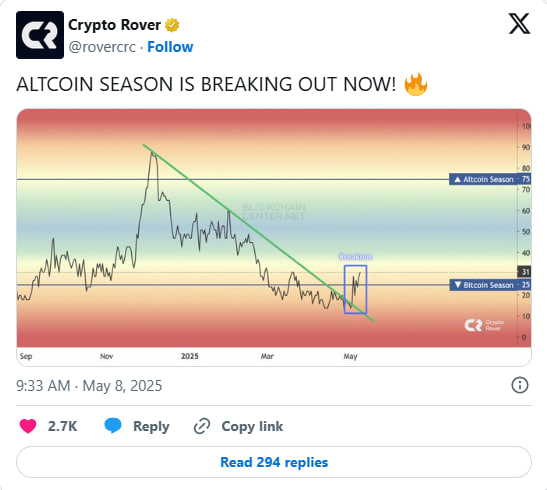Viewport: 547px width, 490px height.
Task: Click the blue reply bubble icon
Action: tap(113, 426)
